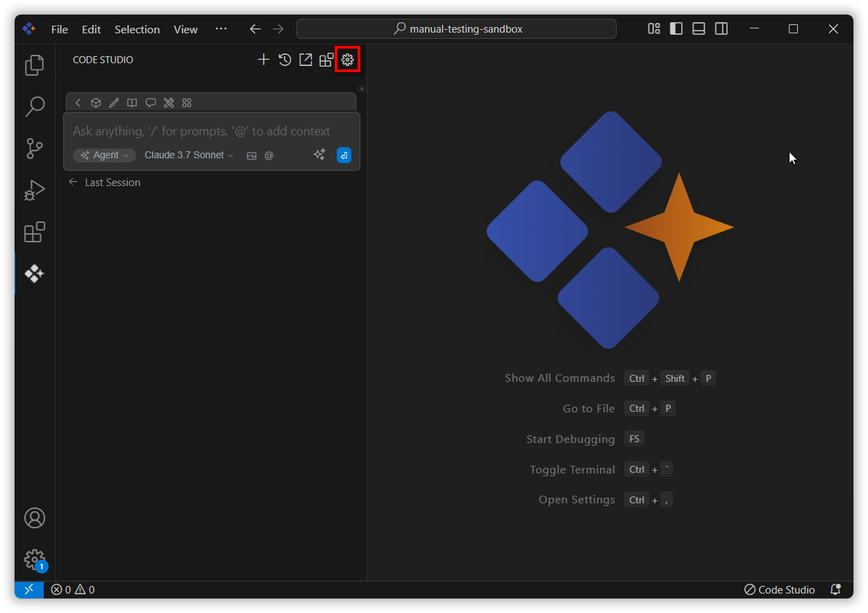The width and height of the screenshot is (868, 613).
Task: Open Code Studio in a new window
Action: pos(306,60)
